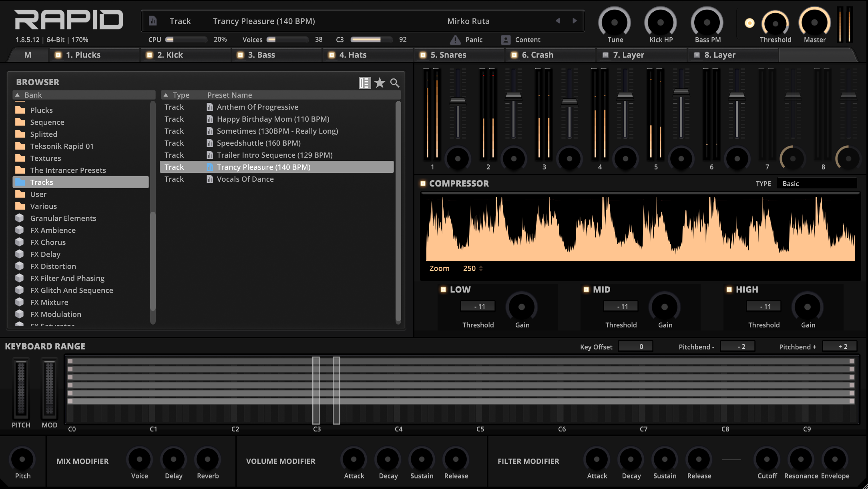
Task: Open the Sequence bank folder
Action: (20, 122)
